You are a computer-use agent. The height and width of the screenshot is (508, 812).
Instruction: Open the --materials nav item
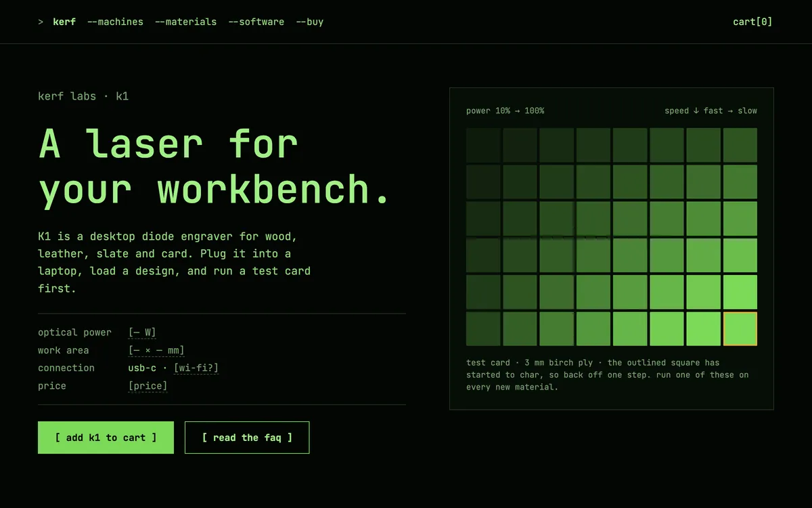pos(186,22)
